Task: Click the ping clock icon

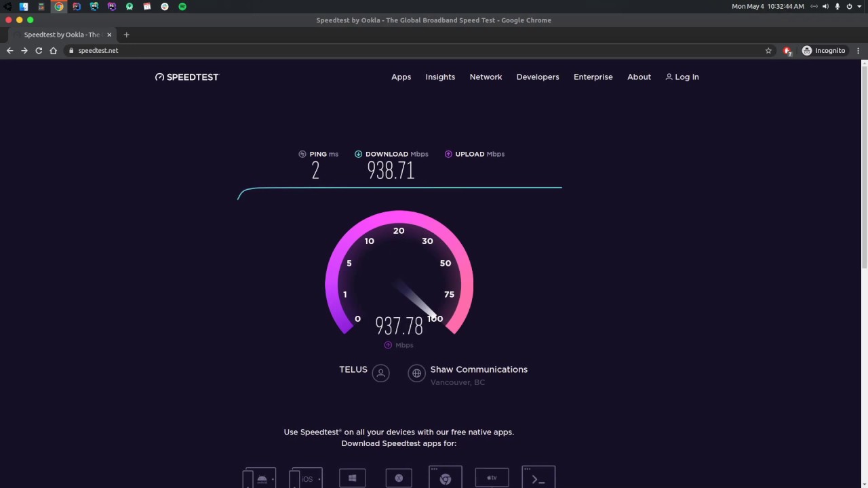Action: coord(302,154)
